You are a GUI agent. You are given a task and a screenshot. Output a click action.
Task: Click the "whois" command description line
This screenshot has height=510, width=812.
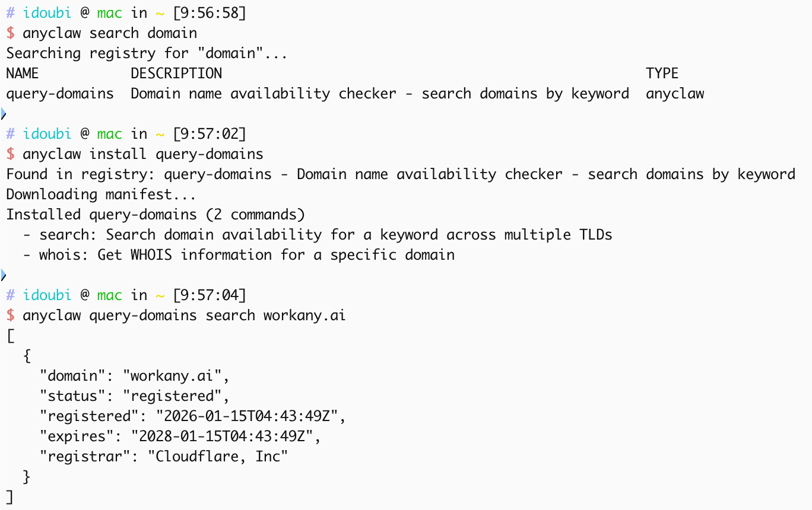click(239, 255)
